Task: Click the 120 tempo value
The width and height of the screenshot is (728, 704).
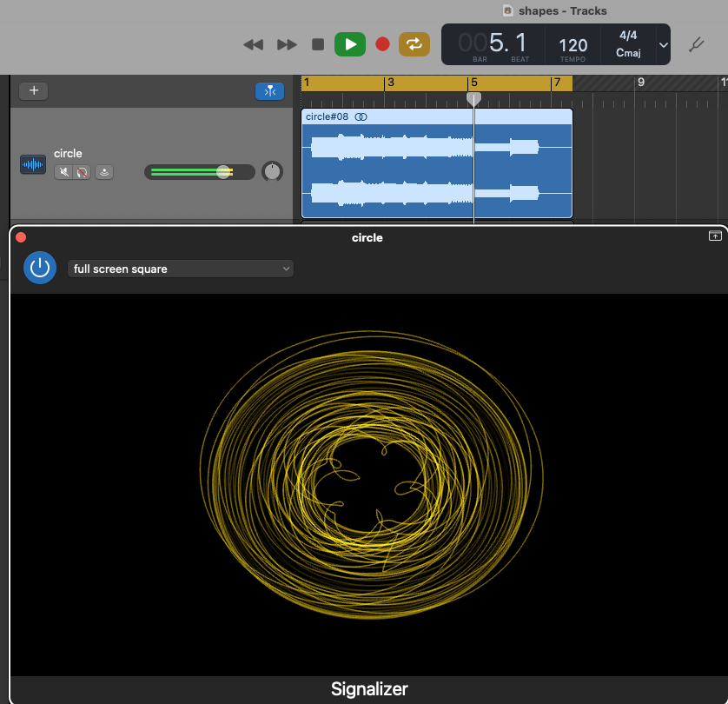Action: click(572, 45)
